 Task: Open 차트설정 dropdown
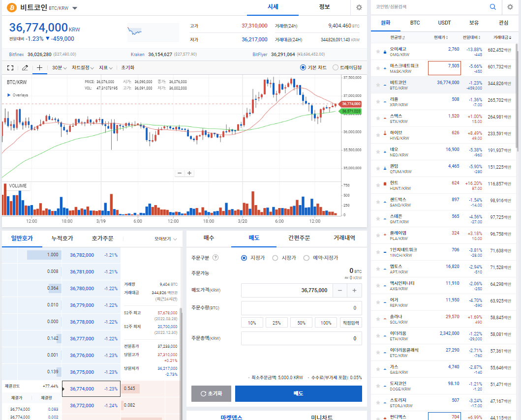click(83, 68)
